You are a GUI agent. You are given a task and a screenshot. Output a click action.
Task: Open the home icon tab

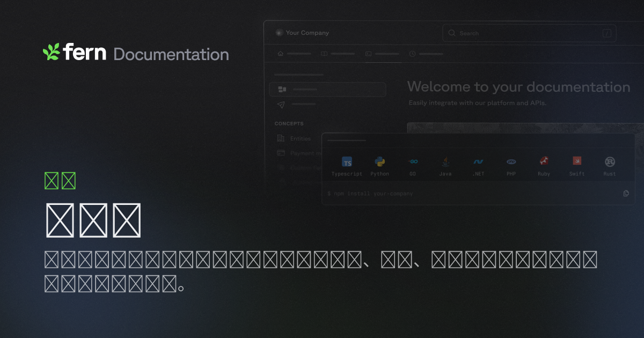(x=280, y=54)
